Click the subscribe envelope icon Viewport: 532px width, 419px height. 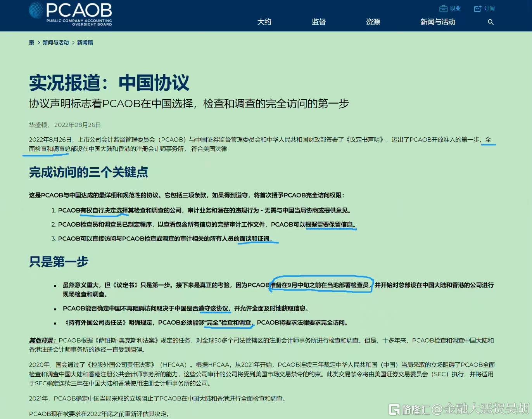478,9
